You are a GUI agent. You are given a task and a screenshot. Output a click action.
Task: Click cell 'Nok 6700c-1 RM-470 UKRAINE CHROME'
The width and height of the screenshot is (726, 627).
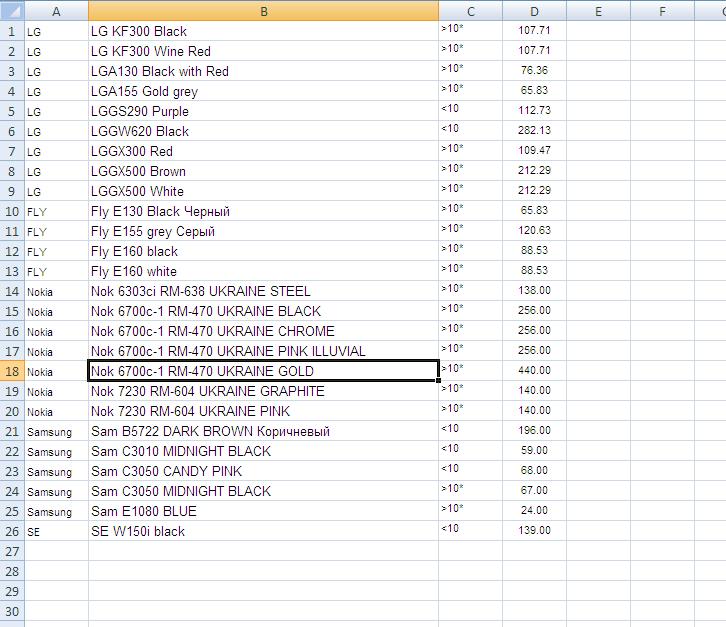point(263,331)
